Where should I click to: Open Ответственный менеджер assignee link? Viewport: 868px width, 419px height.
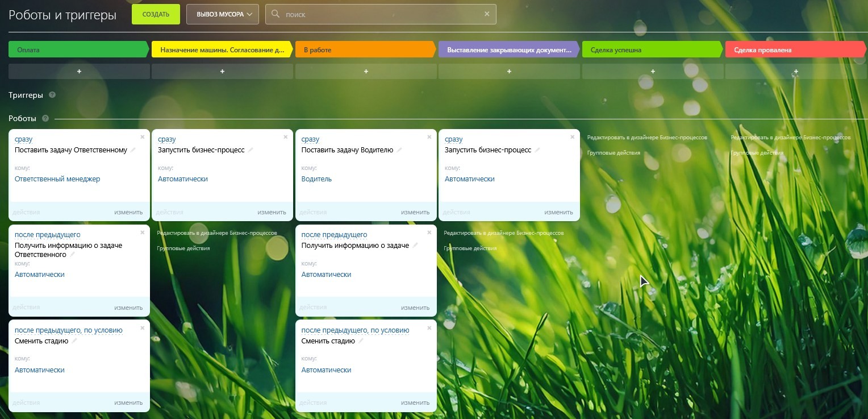57,179
